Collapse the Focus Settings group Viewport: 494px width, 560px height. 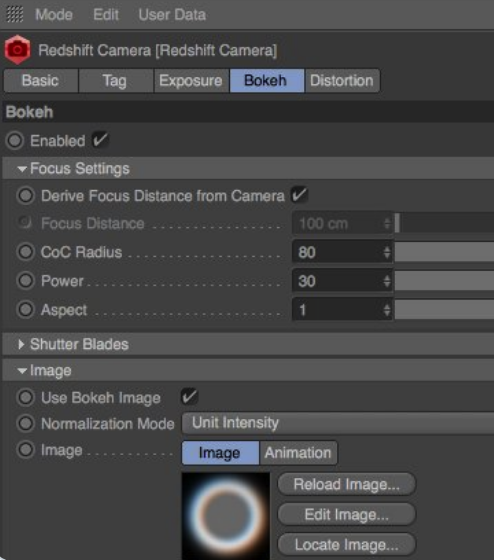(22, 169)
